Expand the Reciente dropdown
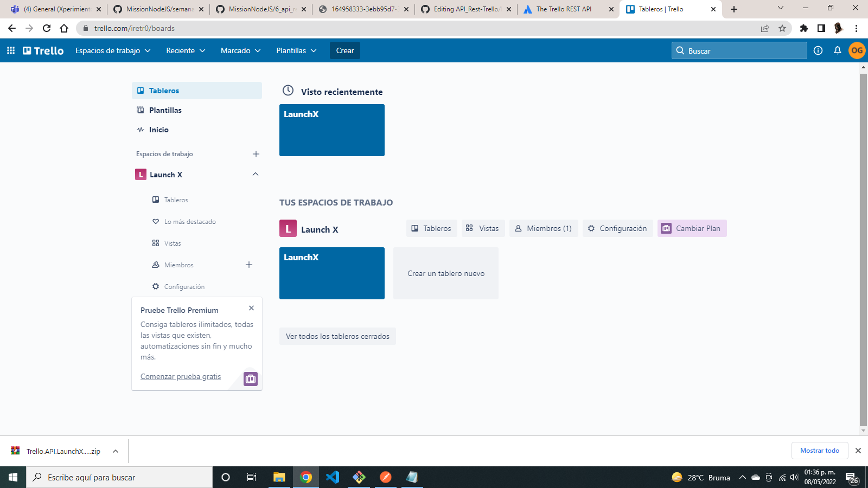This screenshot has height=488, width=868. click(186, 50)
